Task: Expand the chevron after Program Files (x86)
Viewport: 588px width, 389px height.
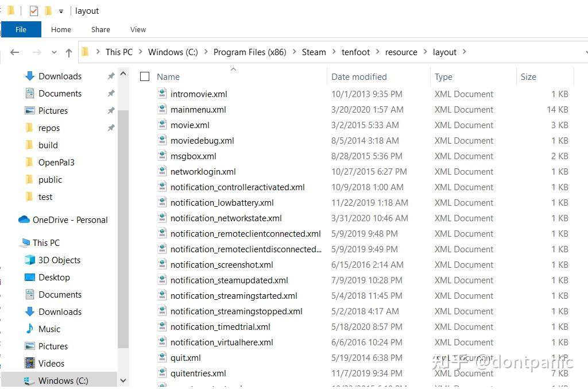Action: pyautogui.click(x=295, y=52)
